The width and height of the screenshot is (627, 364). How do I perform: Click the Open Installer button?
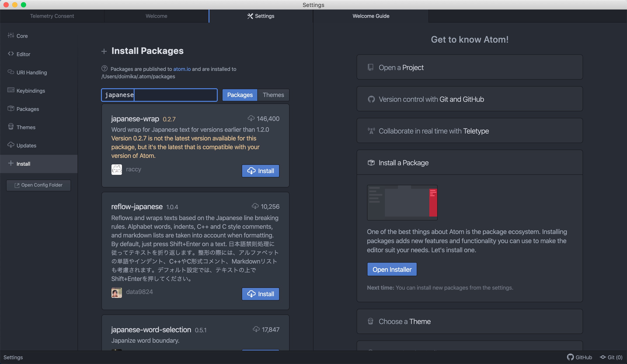[392, 269]
